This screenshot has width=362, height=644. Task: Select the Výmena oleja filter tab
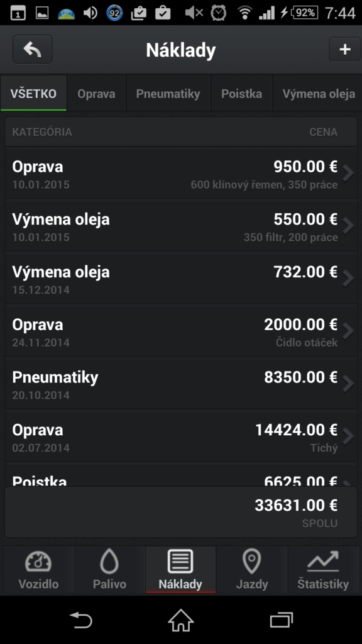pos(318,94)
